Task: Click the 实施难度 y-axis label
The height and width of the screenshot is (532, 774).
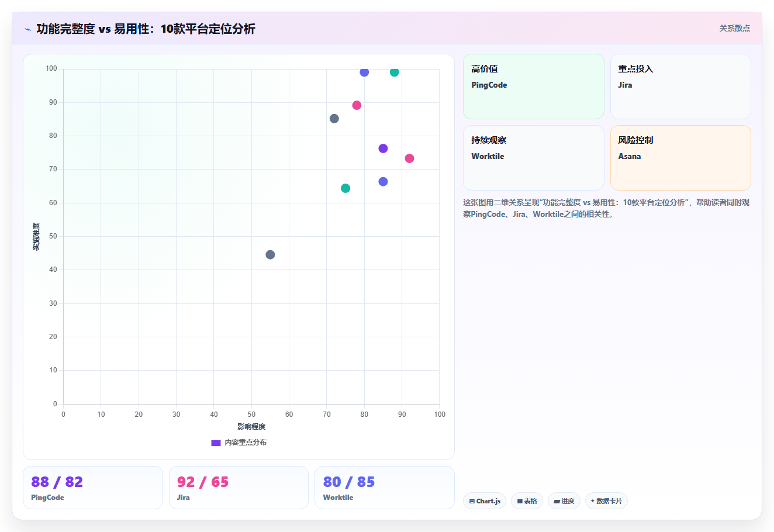Action: pos(36,237)
